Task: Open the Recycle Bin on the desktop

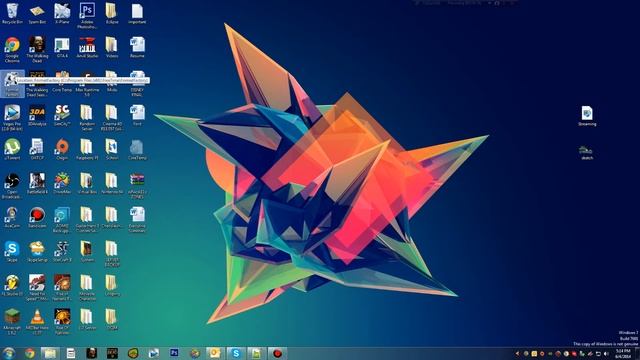Action: (12, 14)
